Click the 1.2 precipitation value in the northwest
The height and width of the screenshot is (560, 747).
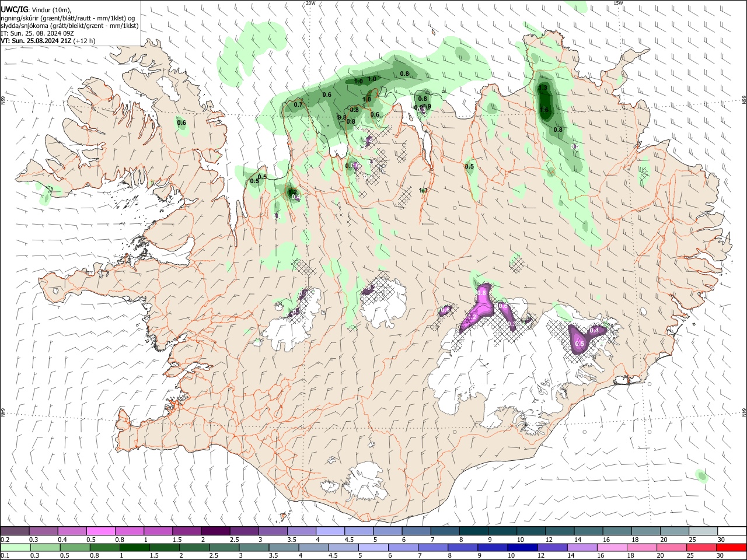[x=292, y=191]
